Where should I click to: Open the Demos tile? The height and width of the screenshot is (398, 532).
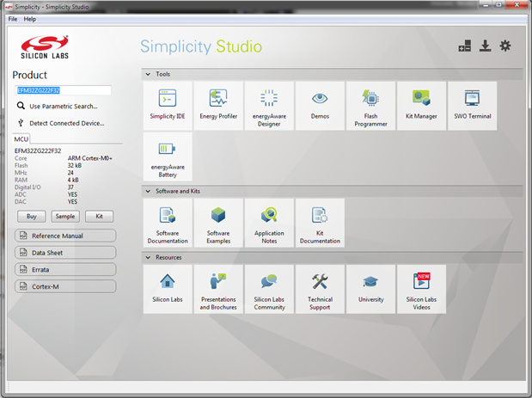coord(320,106)
